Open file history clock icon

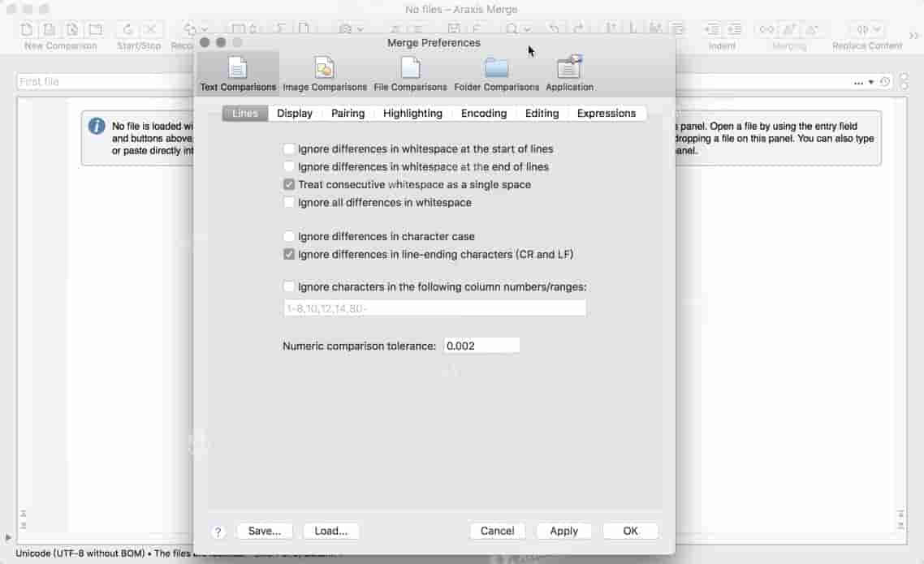(884, 82)
